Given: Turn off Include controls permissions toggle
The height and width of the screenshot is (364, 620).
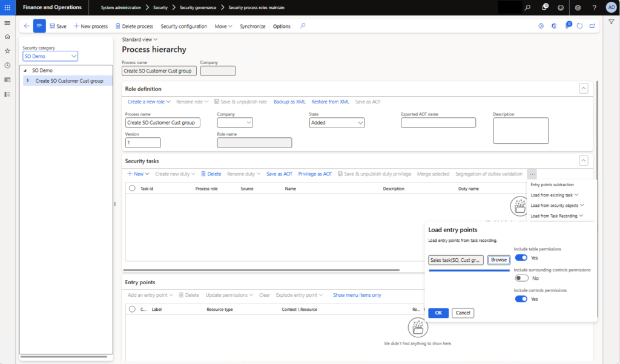Looking at the screenshot, I should click(521, 299).
